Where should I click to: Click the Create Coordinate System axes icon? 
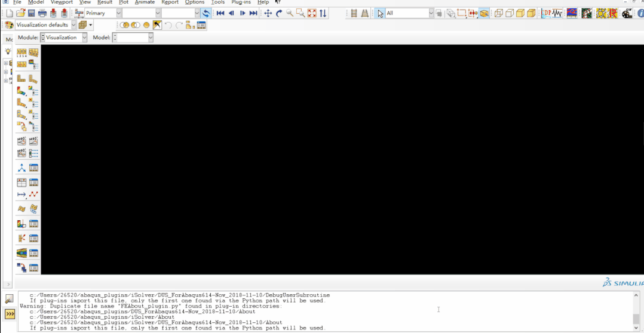22,168
